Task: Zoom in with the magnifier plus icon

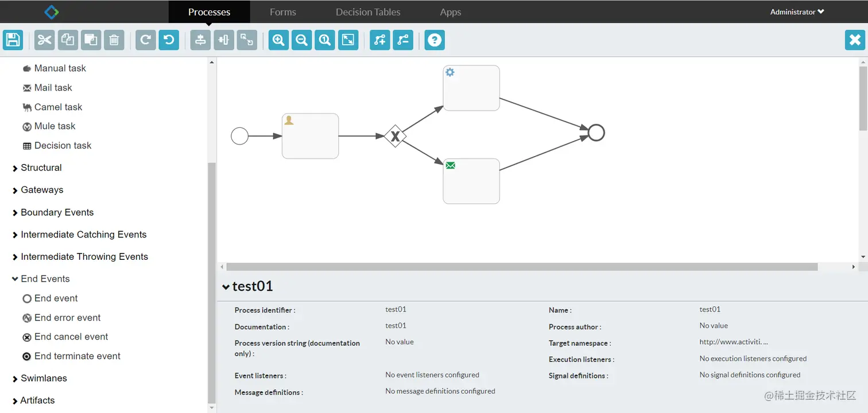Action: click(278, 40)
